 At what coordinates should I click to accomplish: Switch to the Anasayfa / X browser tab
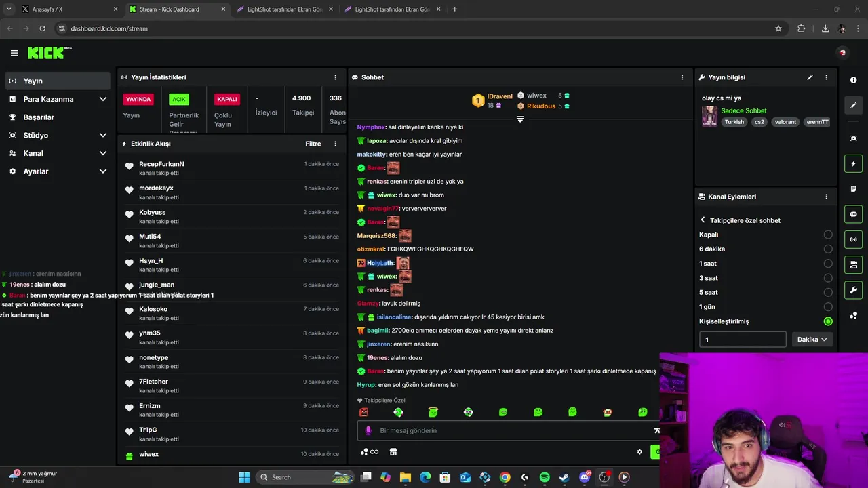tap(68, 9)
